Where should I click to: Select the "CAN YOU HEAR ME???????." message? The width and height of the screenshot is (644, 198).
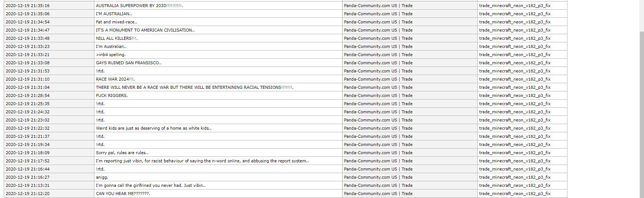point(123,194)
